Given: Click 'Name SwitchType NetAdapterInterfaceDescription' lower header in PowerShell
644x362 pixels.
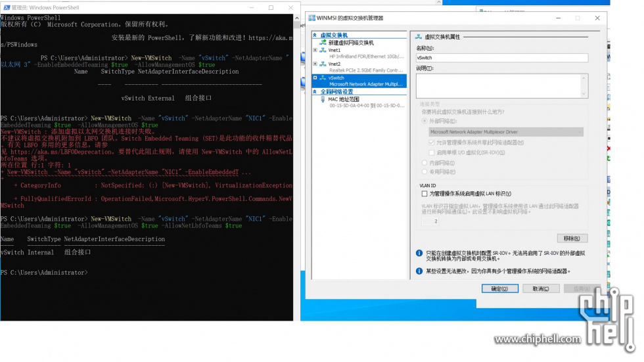Looking at the screenshot, I should [x=83, y=239].
